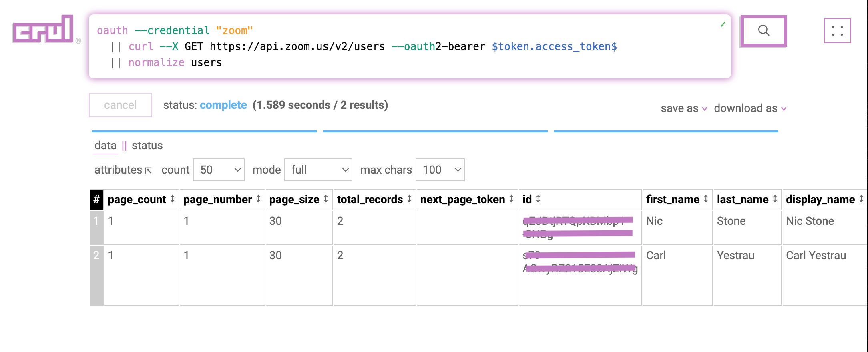Sort by first_name column arrows

click(706, 199)
